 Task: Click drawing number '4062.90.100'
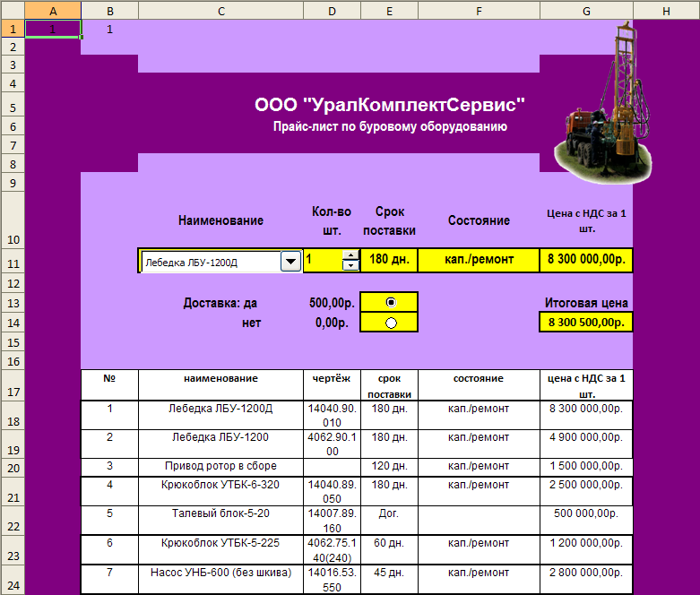click(x=332, y=444)
